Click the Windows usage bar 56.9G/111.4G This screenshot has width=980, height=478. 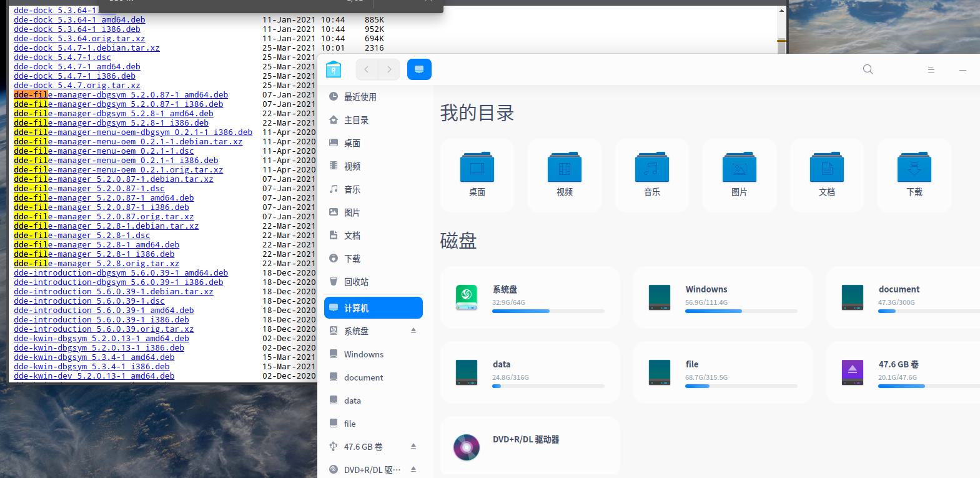[741, 311]
